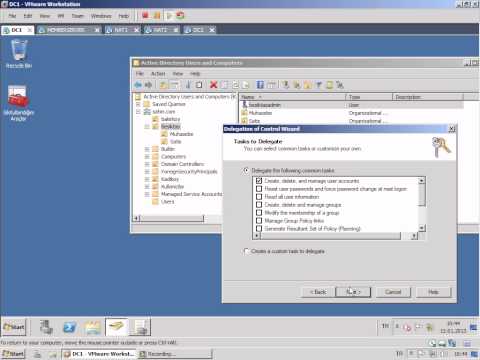Expand the Builtin tree node

147,149
